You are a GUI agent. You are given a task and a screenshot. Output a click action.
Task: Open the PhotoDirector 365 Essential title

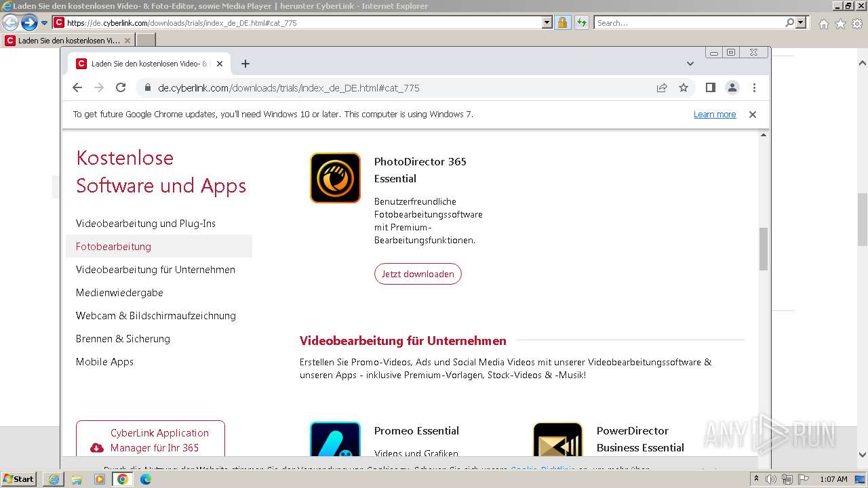420,170
